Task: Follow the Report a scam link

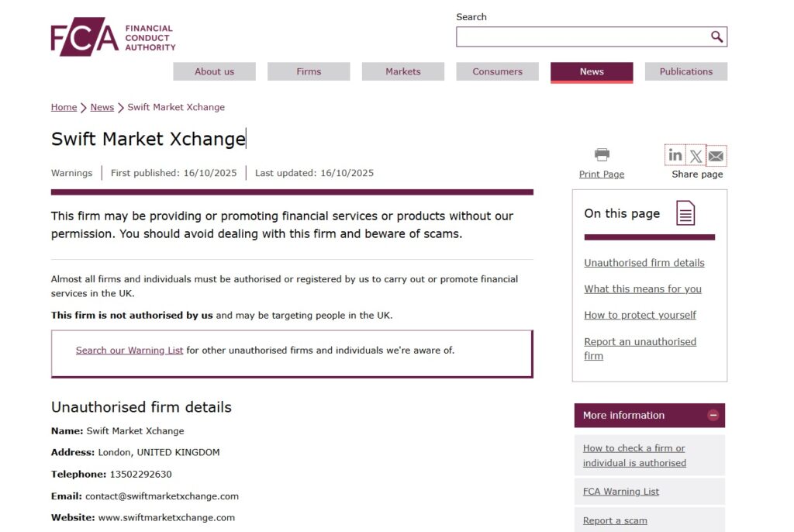Action: (614, 520)
